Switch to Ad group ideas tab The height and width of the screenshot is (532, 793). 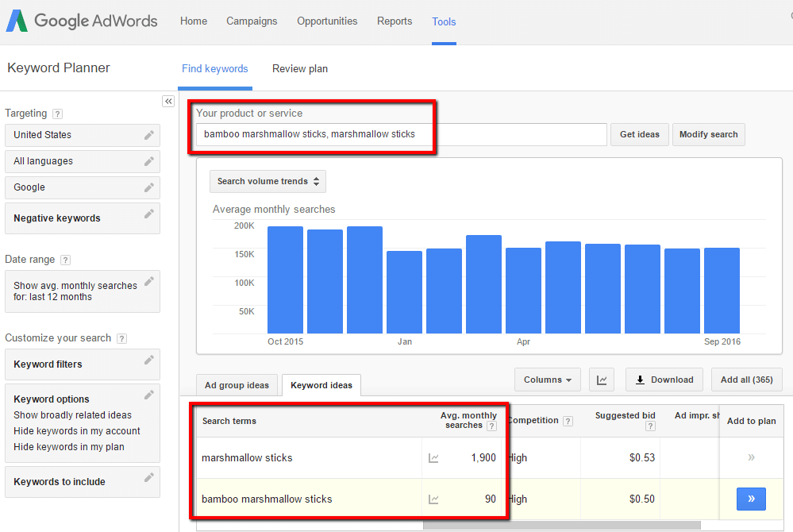237,385
